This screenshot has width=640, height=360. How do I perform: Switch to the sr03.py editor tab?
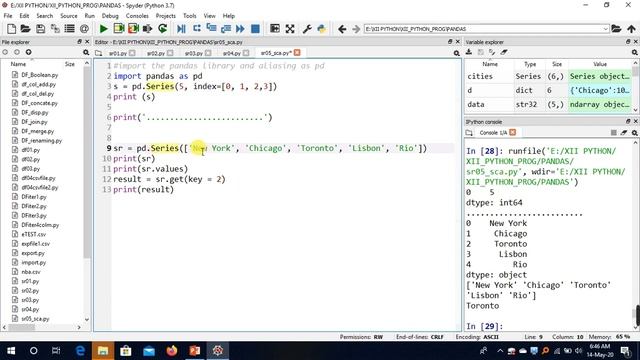click(x=193, y=53)
